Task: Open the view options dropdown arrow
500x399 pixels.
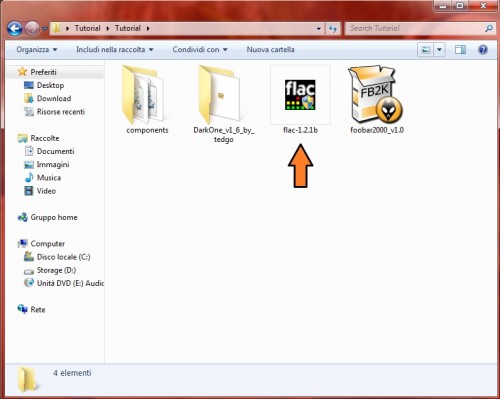Action: pos(439,50)
